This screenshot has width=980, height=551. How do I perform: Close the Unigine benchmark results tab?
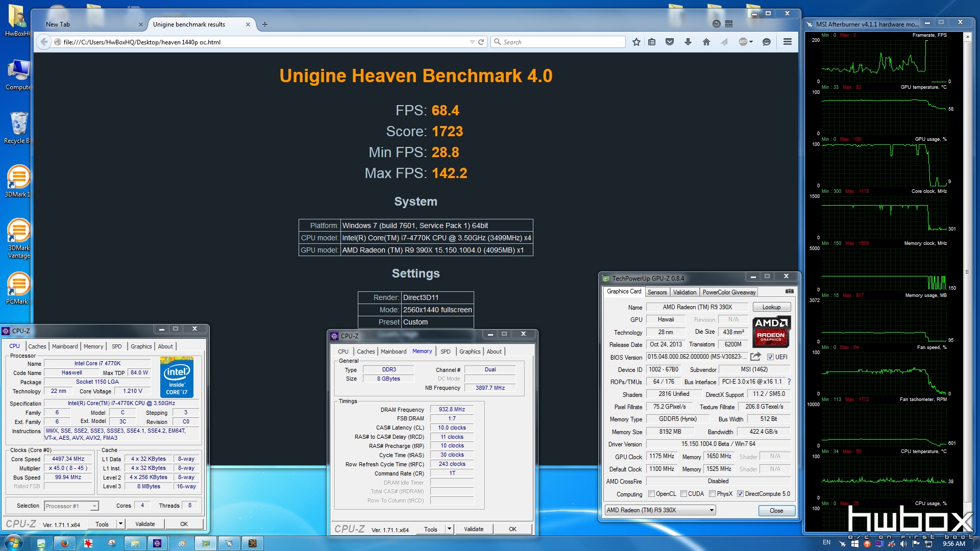coord(248,24)
